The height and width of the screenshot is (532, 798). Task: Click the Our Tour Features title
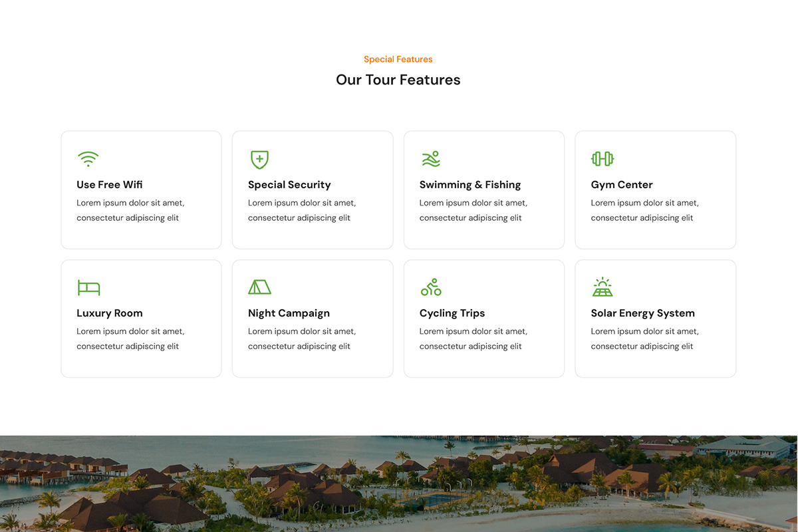tap(398, 80)
